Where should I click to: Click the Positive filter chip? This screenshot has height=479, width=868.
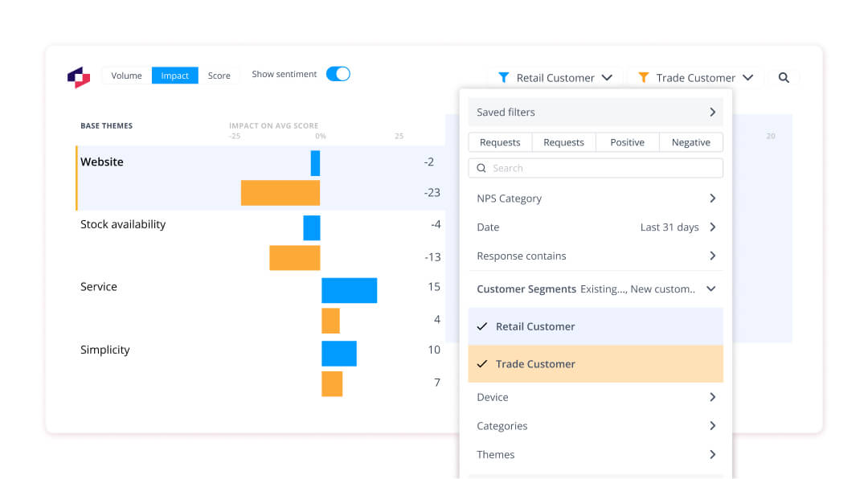coord(627,141)
